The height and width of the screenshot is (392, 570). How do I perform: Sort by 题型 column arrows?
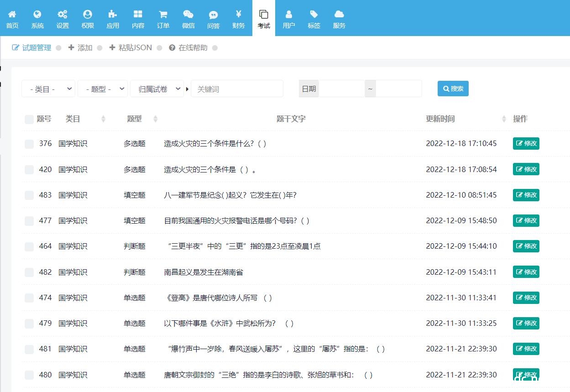(155, 119)
